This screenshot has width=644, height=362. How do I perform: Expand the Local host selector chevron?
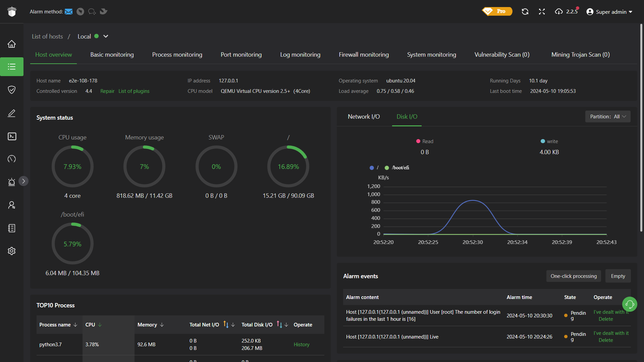point(106,36)
